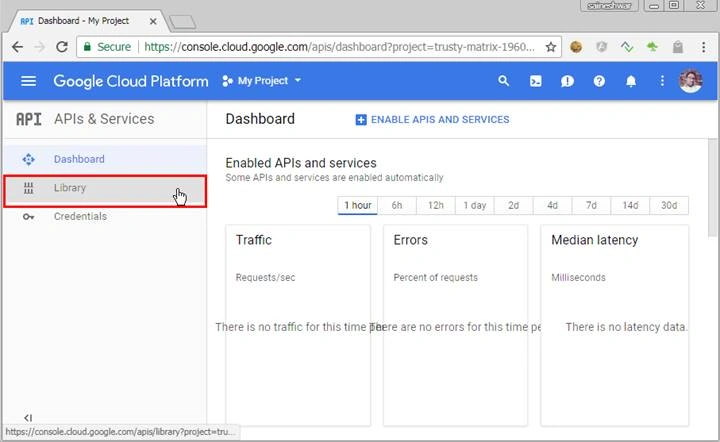720x442 pixels.
Task: Open Library in the sidebar
Action: pyautogui.click(x=105, y=190)
